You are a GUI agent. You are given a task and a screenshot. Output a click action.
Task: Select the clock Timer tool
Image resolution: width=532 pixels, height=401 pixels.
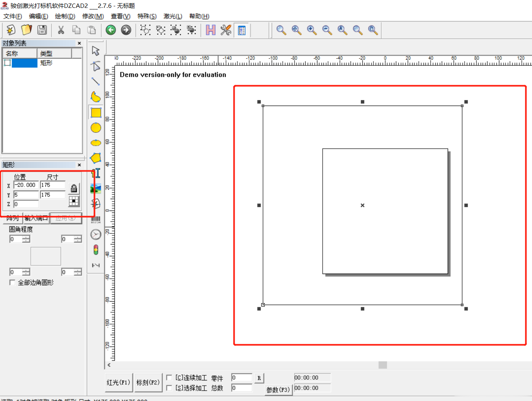point(96,235)
